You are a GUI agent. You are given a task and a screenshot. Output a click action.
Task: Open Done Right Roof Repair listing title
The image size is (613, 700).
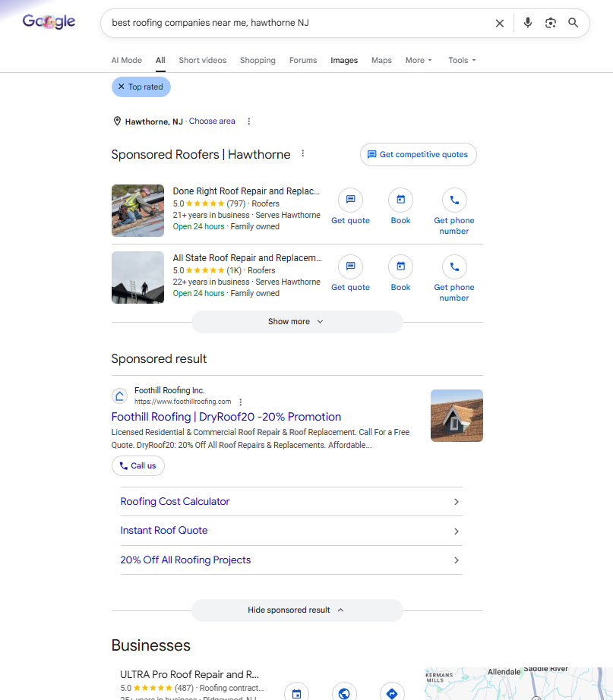(x=246, y=191)
